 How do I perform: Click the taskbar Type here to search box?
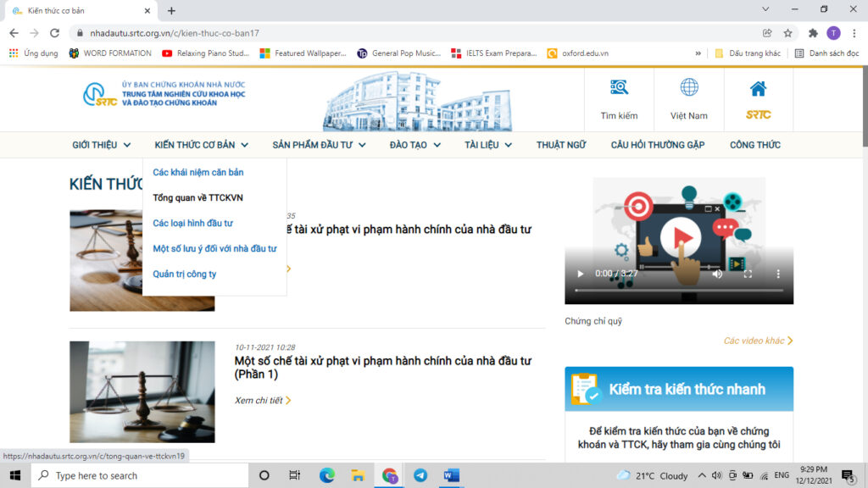(140, 475)
